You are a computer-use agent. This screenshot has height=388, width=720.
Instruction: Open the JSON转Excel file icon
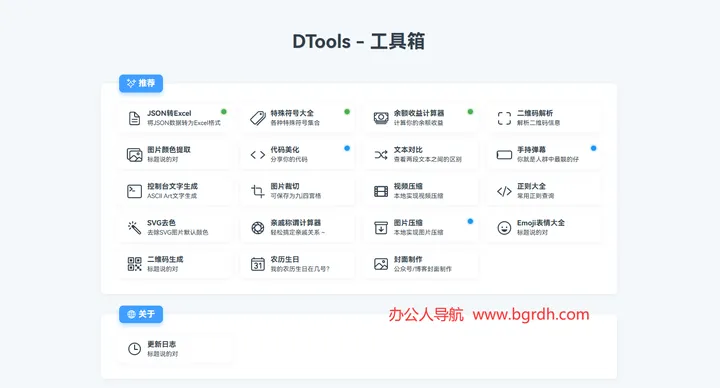(134, 118)
